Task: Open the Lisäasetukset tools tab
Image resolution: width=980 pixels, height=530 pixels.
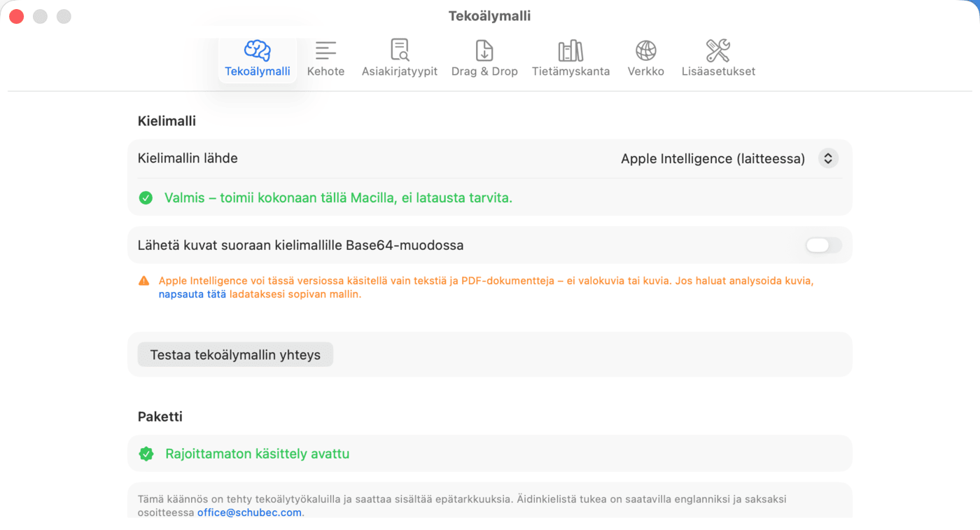Action: [x=718, y=59]
